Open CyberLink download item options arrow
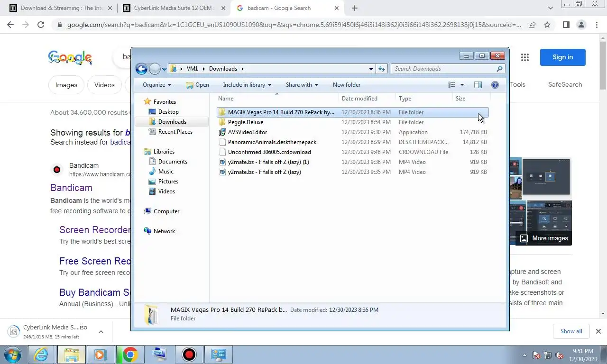This screenshot has width=607, height=364. (101, 332)
